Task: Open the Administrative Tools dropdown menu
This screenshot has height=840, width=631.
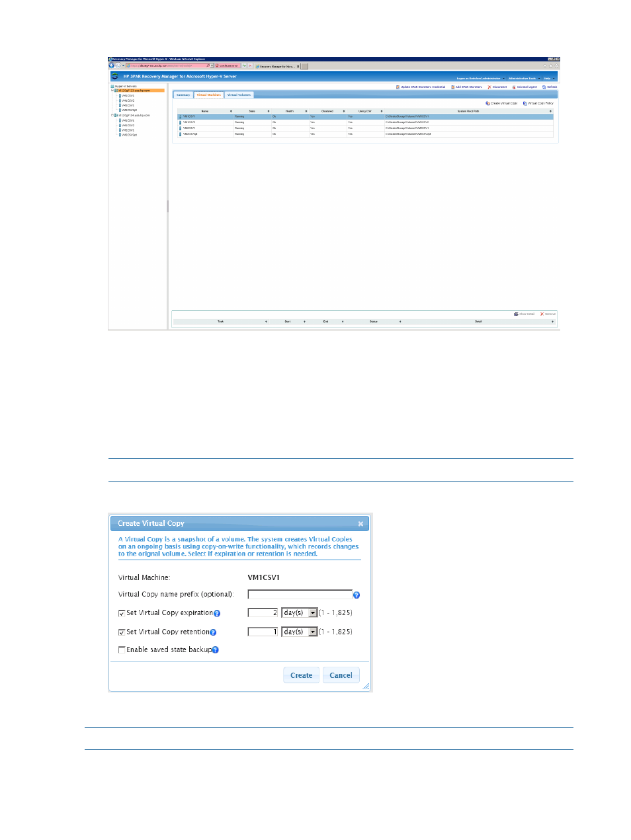Action: pyautogui.click(x=525, y=78)
